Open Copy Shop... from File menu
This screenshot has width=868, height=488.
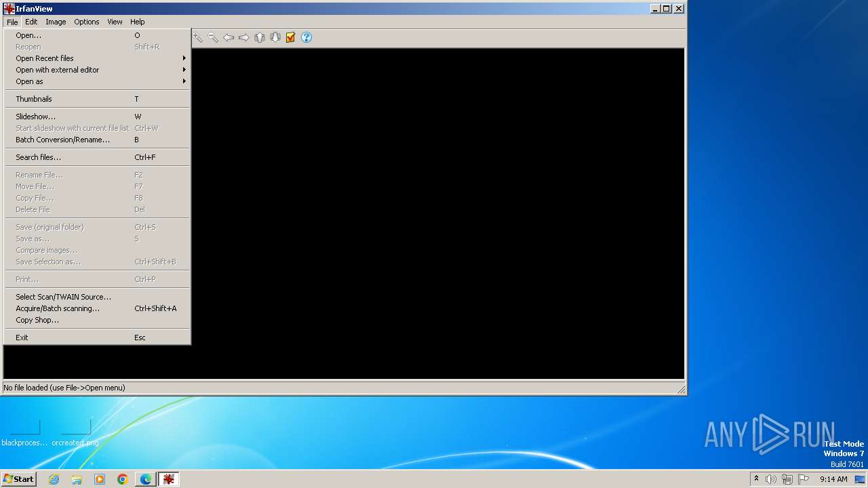click(x=97, y=320)
